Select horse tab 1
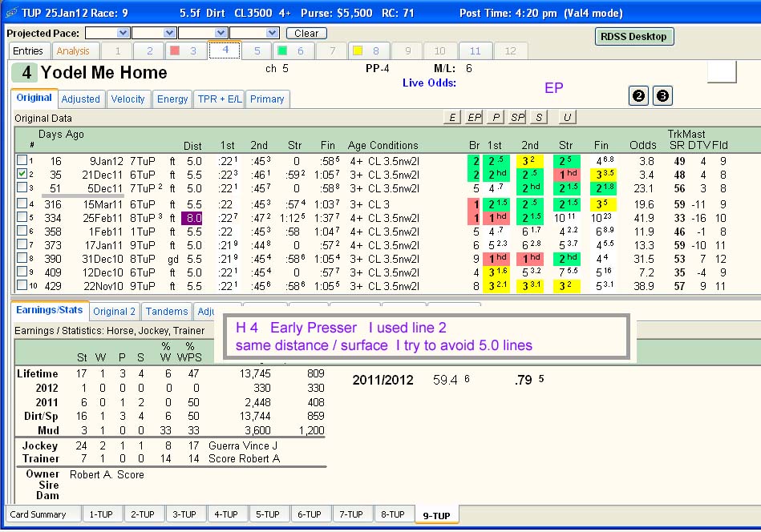761x532 pixels. tap(117, 51)
